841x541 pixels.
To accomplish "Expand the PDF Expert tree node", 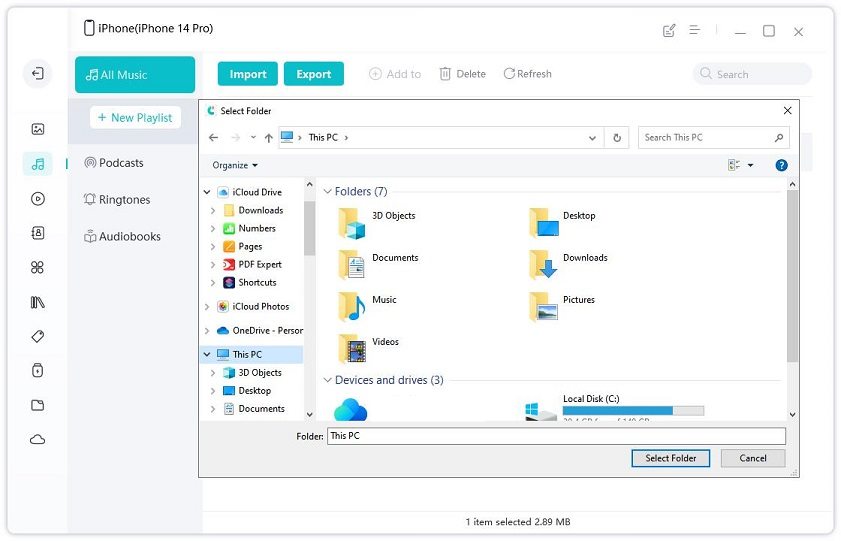I will (x=213, y=265).
